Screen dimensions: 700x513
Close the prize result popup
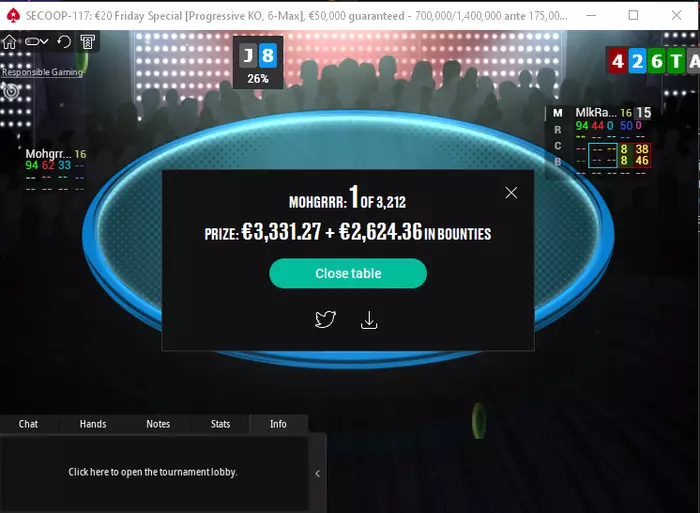tap(511, 193)
